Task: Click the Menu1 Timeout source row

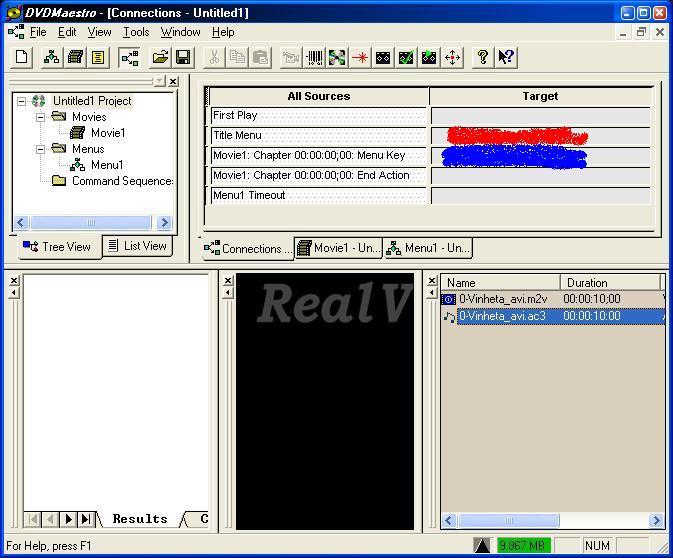Action: click(318, 195)
